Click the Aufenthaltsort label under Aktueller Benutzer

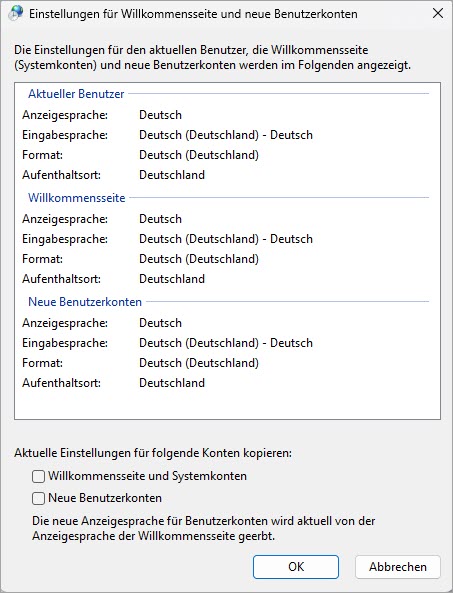click(61, 175)
